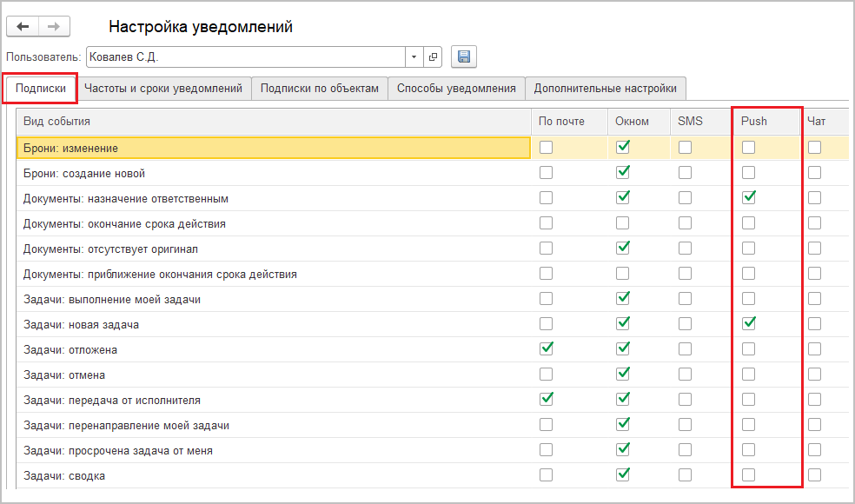Uncheck Окном for Задачи: сводка
The image size is (855, 504).
622,475
